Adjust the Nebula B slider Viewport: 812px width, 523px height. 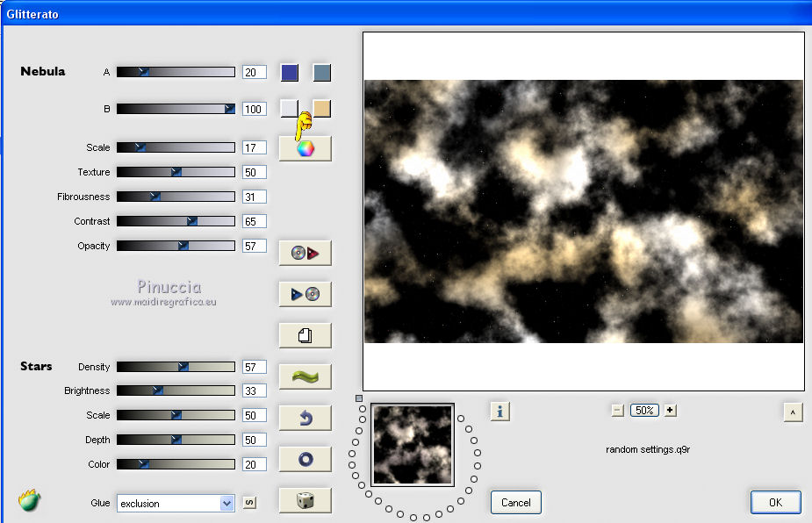(176, 109)
